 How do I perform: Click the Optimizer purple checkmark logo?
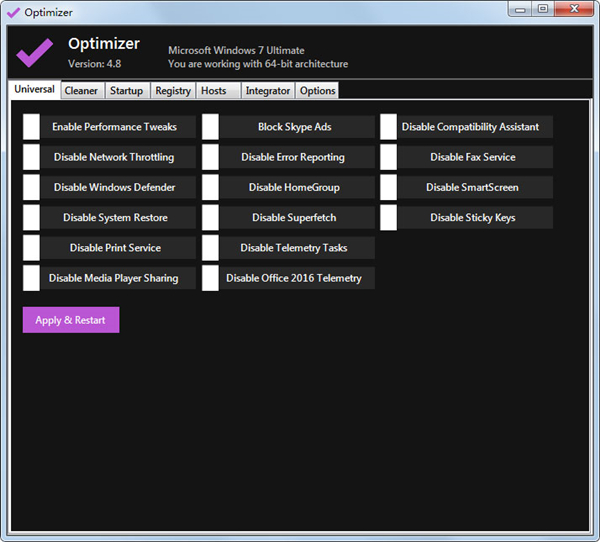click(35, 52)
